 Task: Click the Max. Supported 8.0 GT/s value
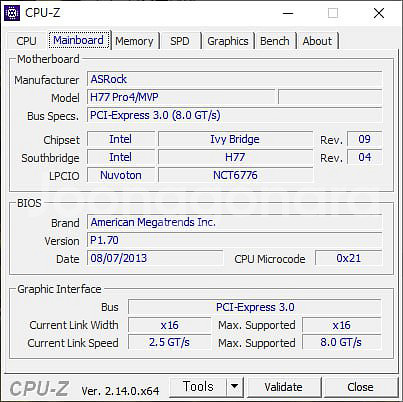[342, 343]
